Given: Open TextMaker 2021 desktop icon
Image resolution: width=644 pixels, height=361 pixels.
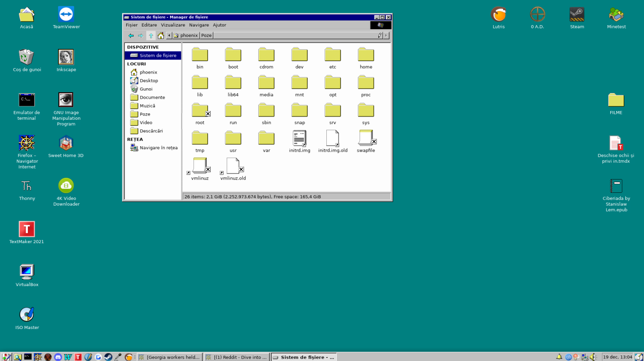Looking at the screenshot, I should click(27, 232).
